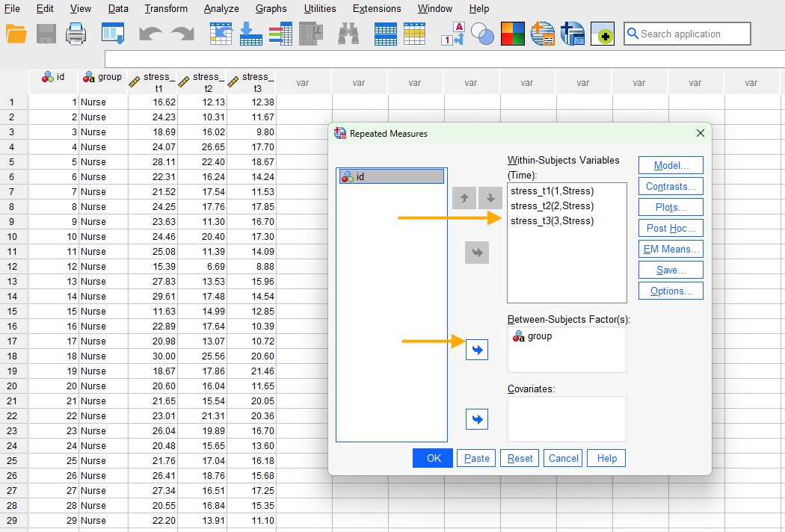Viewport: 785px width, 532px height.
Task: Click the Variables info icon
Action: tap(281, 34)
